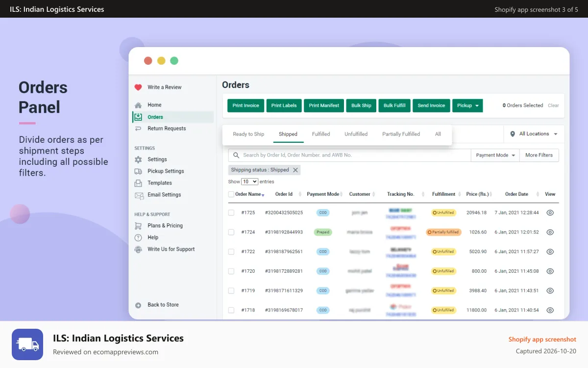Click the Templates document icon
The height and width of the screenshot is (368, 588).
(x=138, y=183)
